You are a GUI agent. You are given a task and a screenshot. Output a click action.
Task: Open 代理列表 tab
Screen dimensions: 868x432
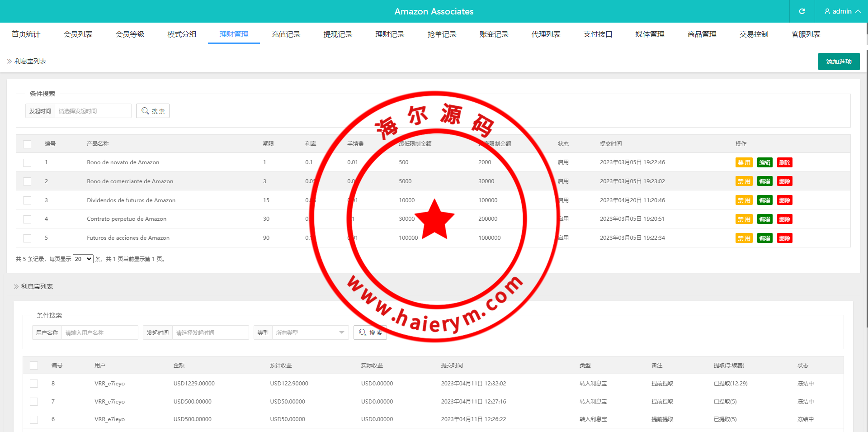coord(546,34)
